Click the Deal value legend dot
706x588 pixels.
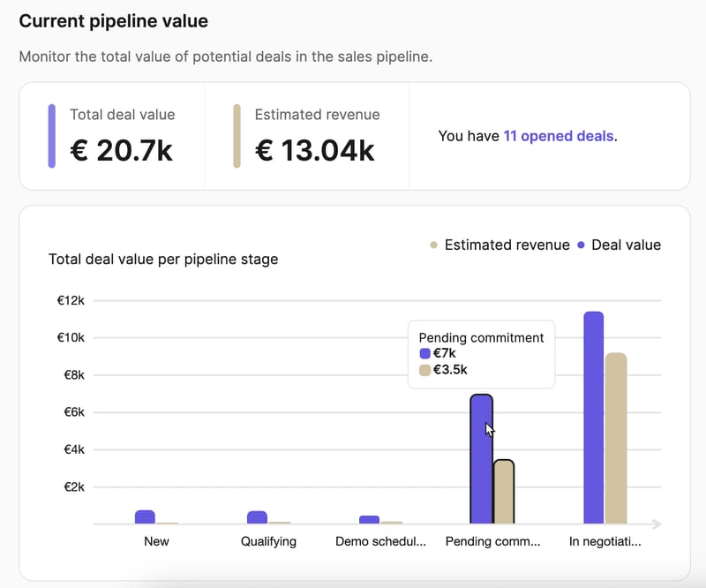pyautogui.click(x=581, y=245)
